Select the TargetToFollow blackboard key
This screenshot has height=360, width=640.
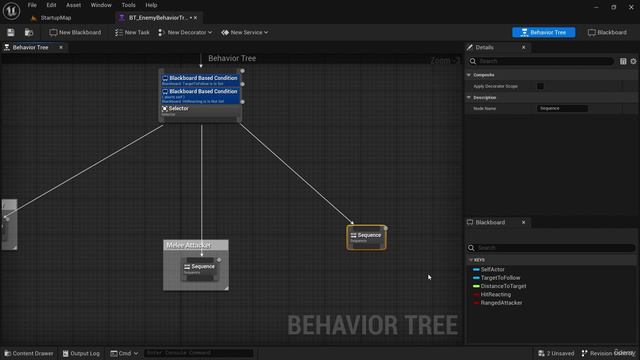tap(500, 278)
